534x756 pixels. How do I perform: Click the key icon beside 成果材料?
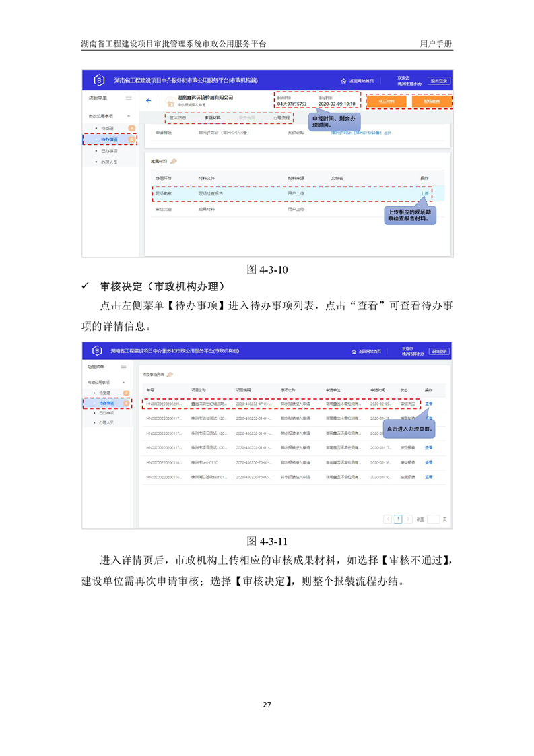174,162
